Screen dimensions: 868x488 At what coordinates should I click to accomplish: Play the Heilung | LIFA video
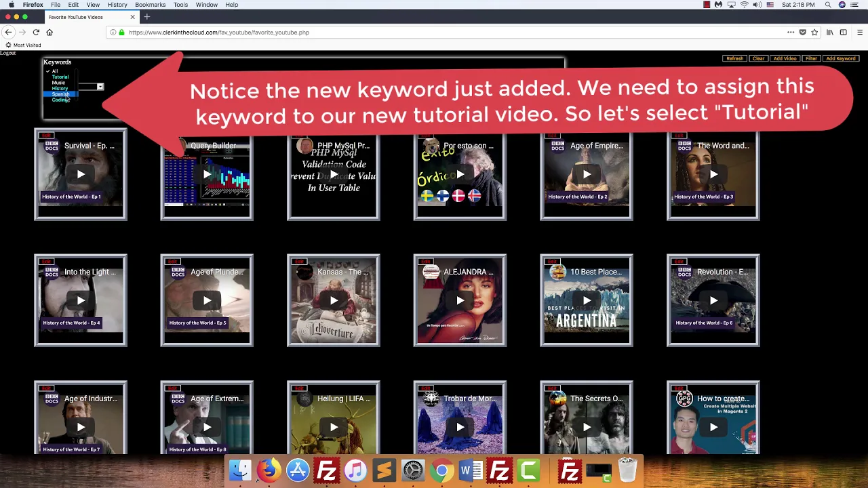coord(334,427)
